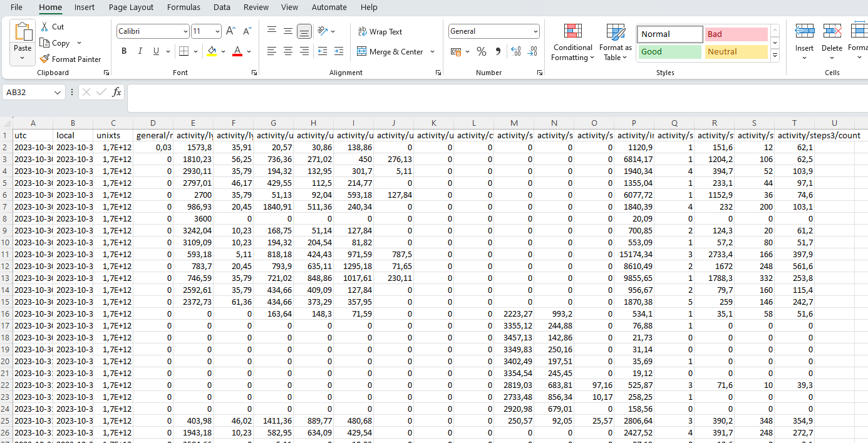The width and height of the screenshot is (868, 443).
Task: Open the Calibri font dropdown
Action: click(185, 31)
